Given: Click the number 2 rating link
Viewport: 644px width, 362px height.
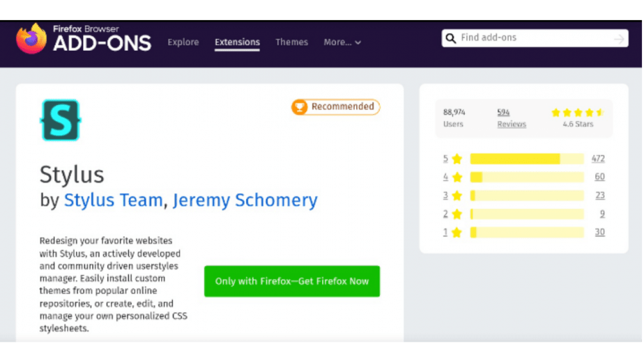Looking at the screenshot, I should [445, 214].
